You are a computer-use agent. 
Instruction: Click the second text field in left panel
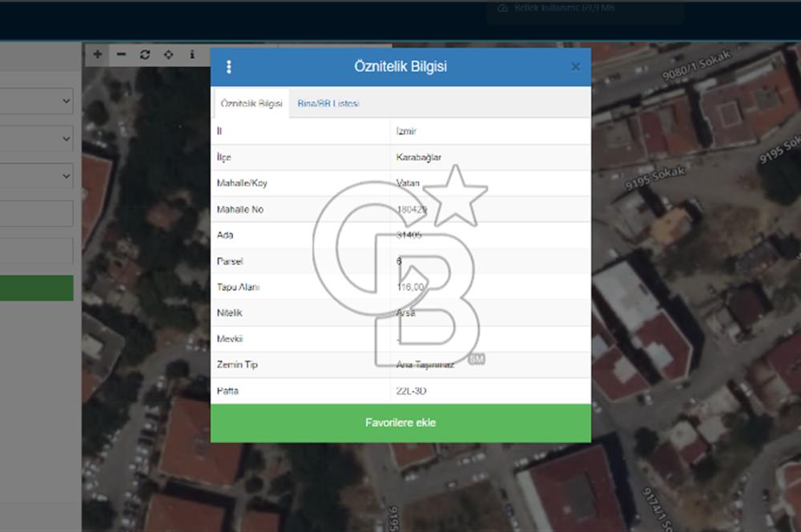[36, 251]
